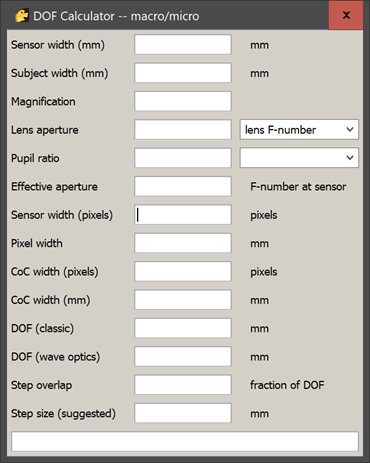The image size is (370, 463).
Task: Open the lens F-number dropdown
Action: 299,130
